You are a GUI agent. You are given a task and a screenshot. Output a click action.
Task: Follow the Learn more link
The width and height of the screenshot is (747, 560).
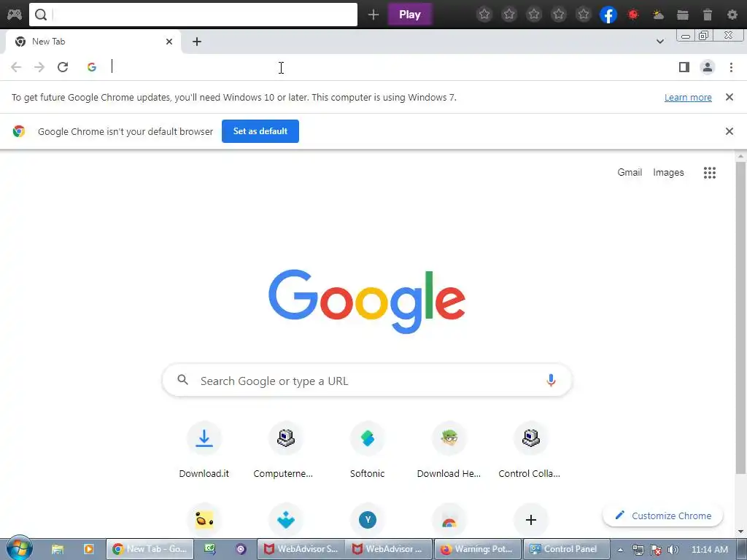(688, 97)
